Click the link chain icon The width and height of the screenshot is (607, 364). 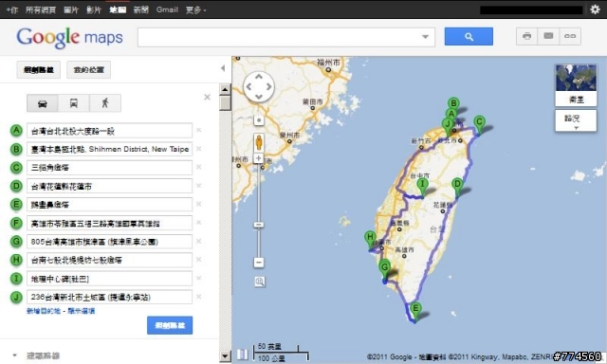[570, 36]
